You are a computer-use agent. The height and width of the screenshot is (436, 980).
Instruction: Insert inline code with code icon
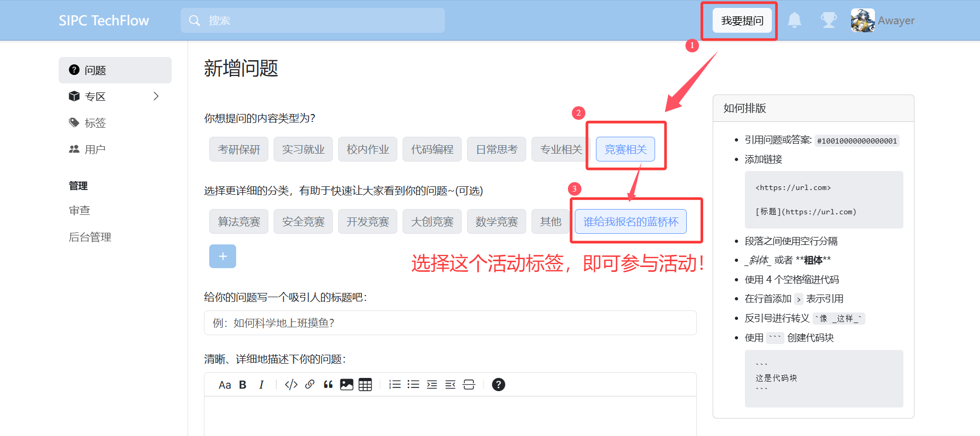[291, 385]
